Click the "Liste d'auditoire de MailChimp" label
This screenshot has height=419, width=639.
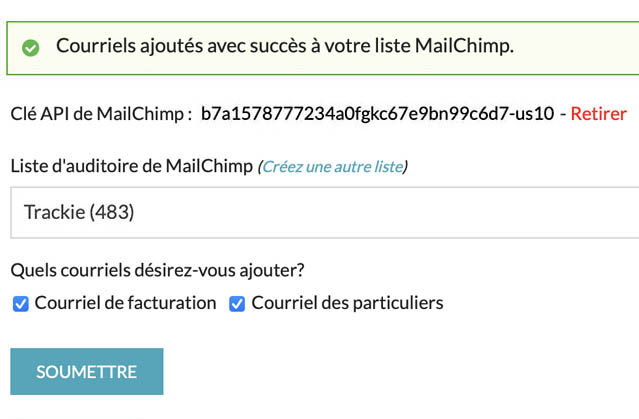pyautogui.click(x=132, y=166)
